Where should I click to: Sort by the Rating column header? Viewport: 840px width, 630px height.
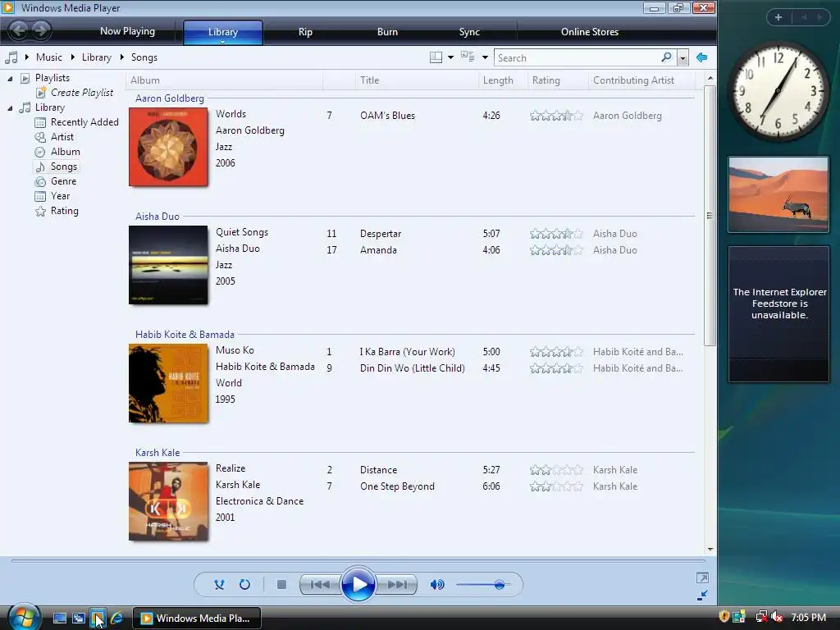coord(557,80)
